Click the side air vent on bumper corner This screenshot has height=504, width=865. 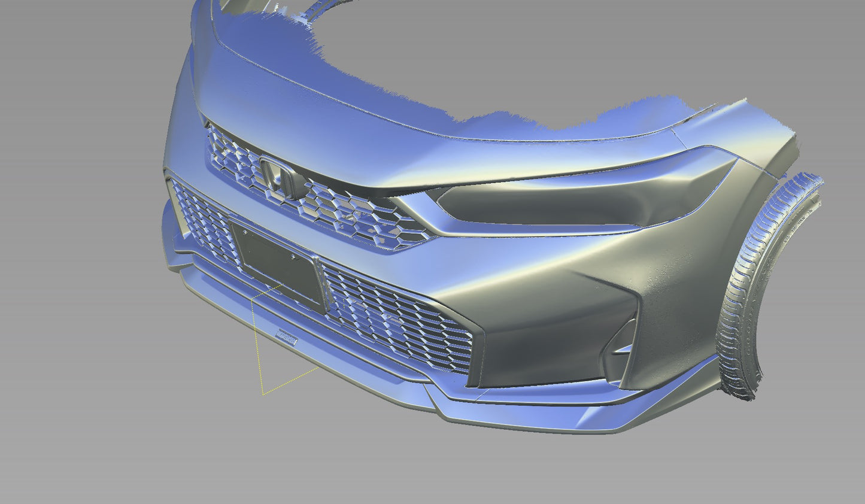tap(617, 341)
